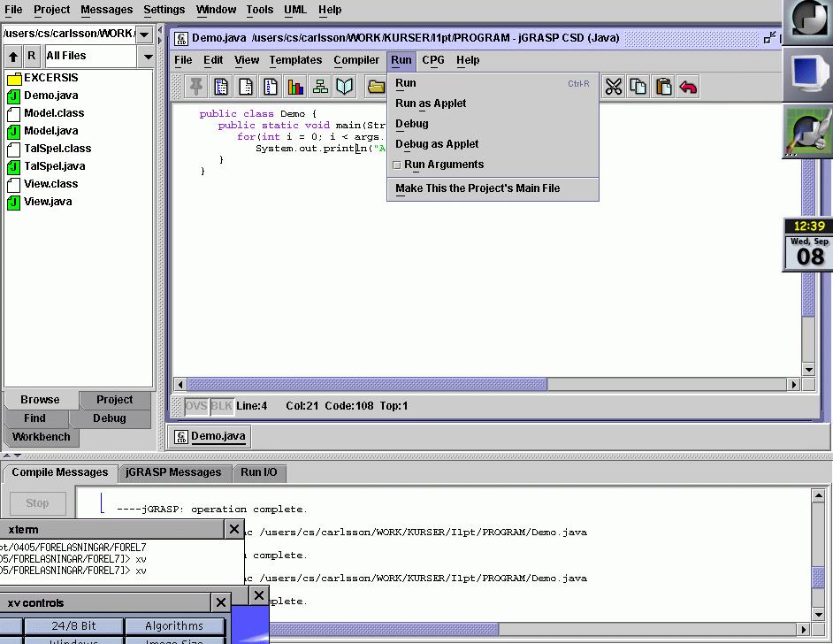
Task: Close the xv controls window
Action: click(220, 602)
